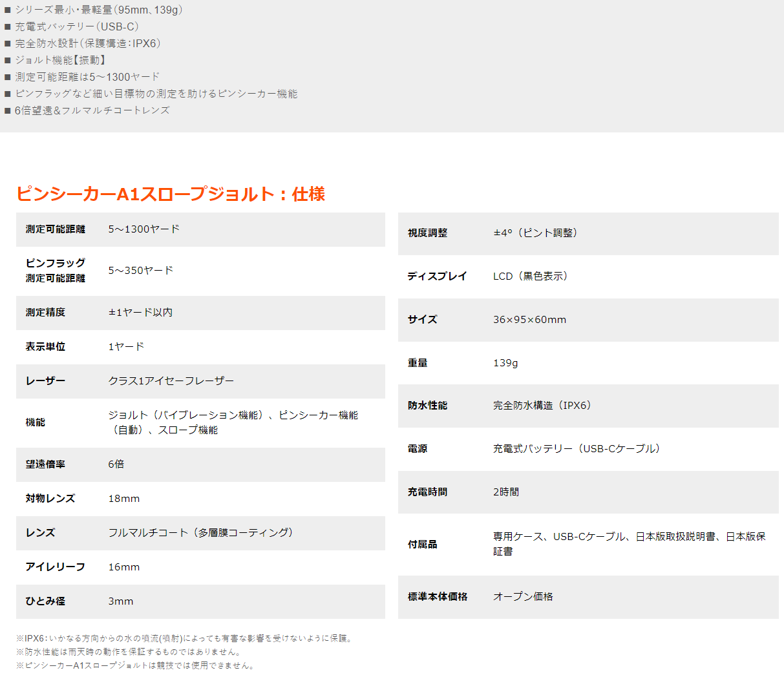Select the value オープン価格
This screenshot has height=677, width=784.
[x=523, y=597]
